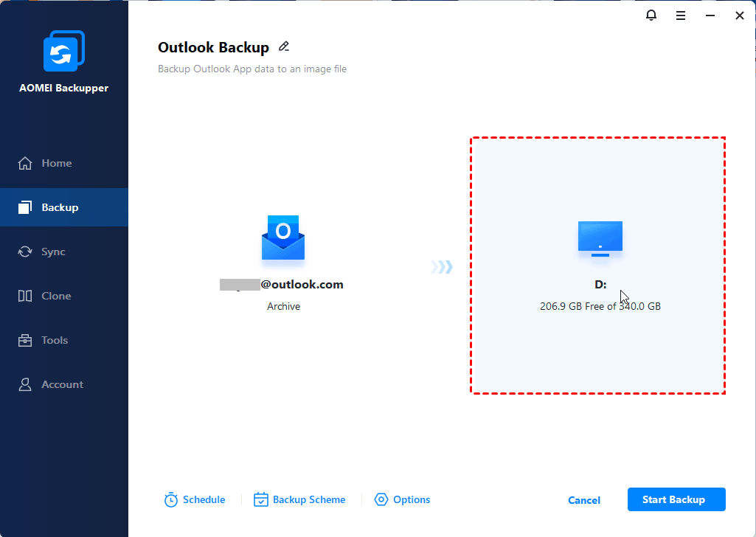Cancel the Outlook backup task

point(584,500)
